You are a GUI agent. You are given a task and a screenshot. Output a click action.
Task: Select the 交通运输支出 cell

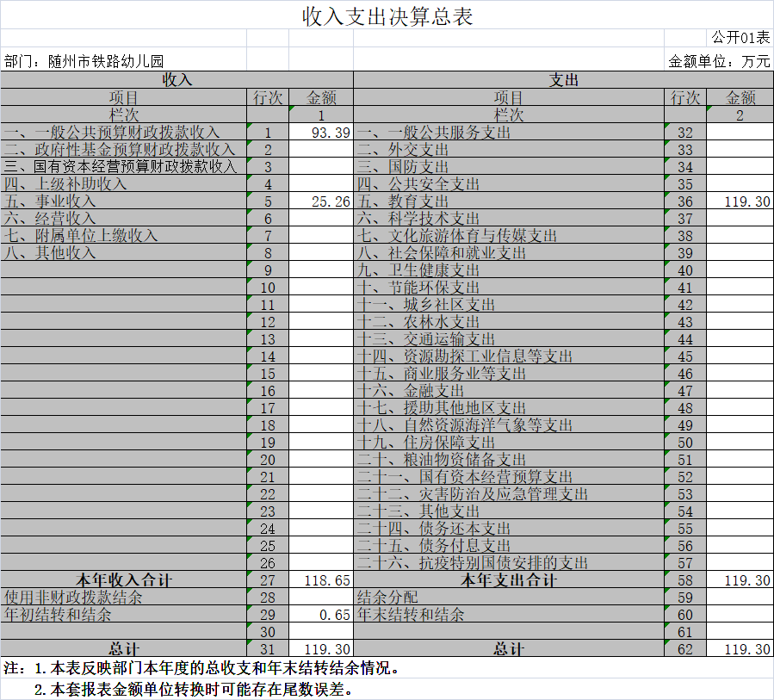tap(509, 339)
